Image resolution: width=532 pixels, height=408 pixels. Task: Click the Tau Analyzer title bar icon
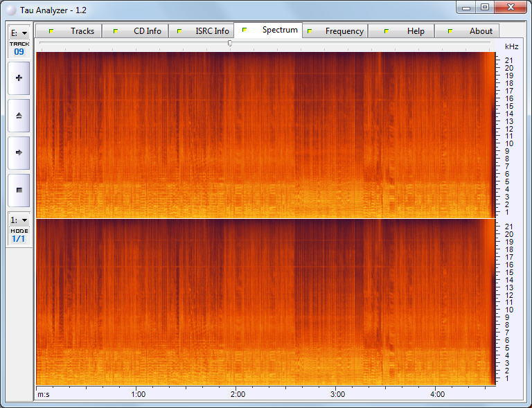click(x=11, y=10)
